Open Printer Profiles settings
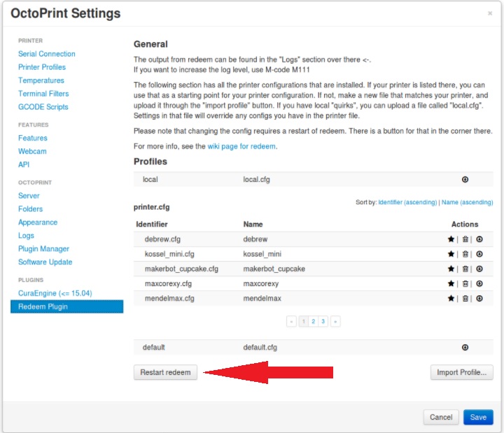Viewport: 504px width, 433px height. pyautogui.click(x=42, y=67)
